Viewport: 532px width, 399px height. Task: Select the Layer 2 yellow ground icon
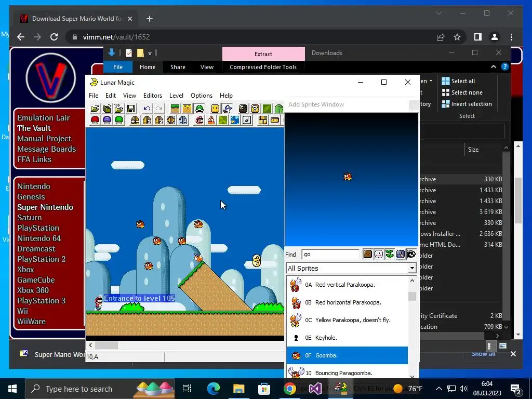tap(187, 109)
